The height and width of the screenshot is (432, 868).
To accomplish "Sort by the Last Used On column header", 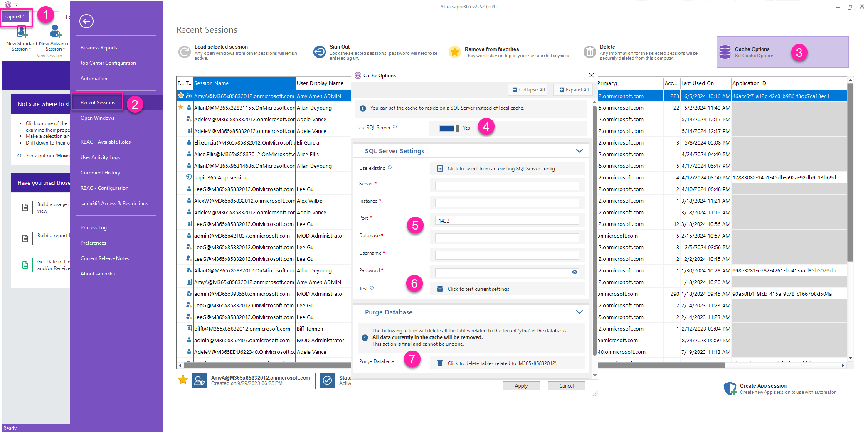I will (x=705, y=83).
